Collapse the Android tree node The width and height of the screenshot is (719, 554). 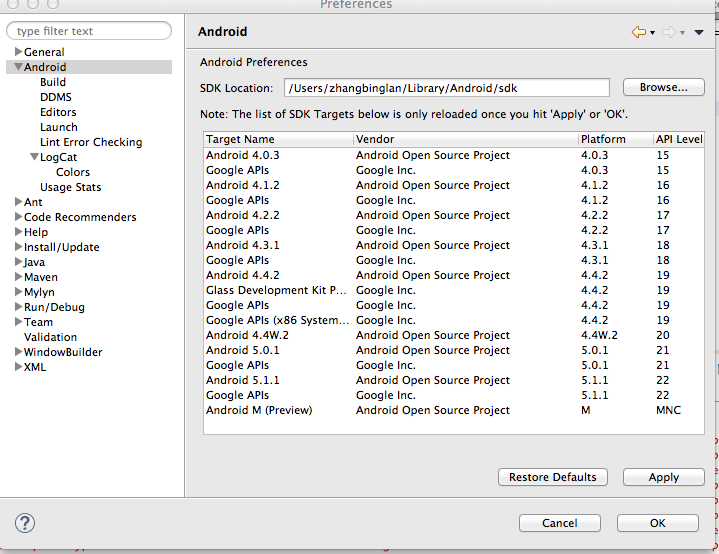[x=18, y=67]
